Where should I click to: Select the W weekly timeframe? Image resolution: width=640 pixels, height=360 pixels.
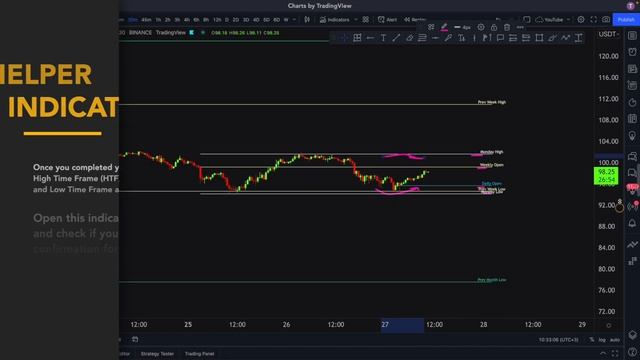(286, 20)
